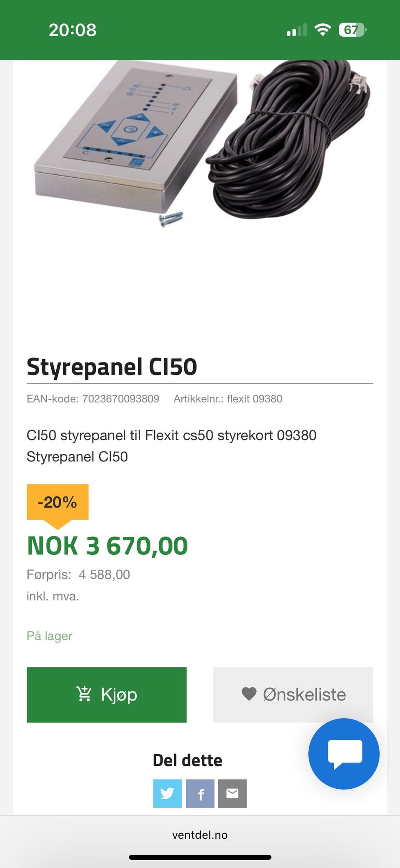Tap the Styrepanel CI50 product title
400x868 pixels.
click(112, 367)
